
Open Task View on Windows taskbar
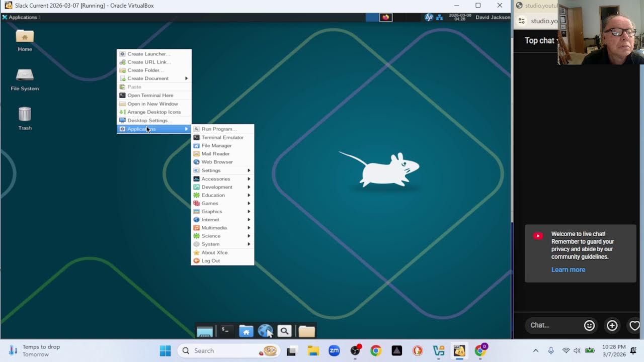point(292,351)
